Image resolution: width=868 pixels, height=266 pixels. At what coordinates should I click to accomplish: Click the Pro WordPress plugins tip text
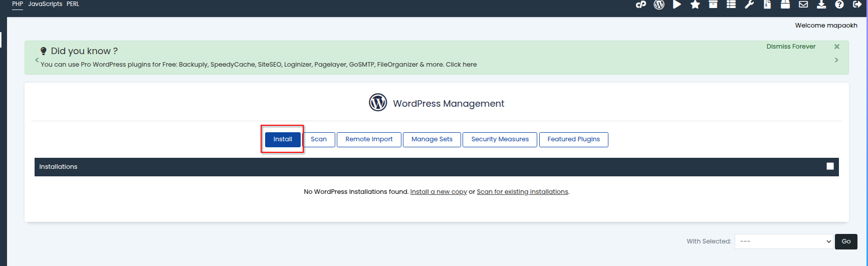[259, 65]
